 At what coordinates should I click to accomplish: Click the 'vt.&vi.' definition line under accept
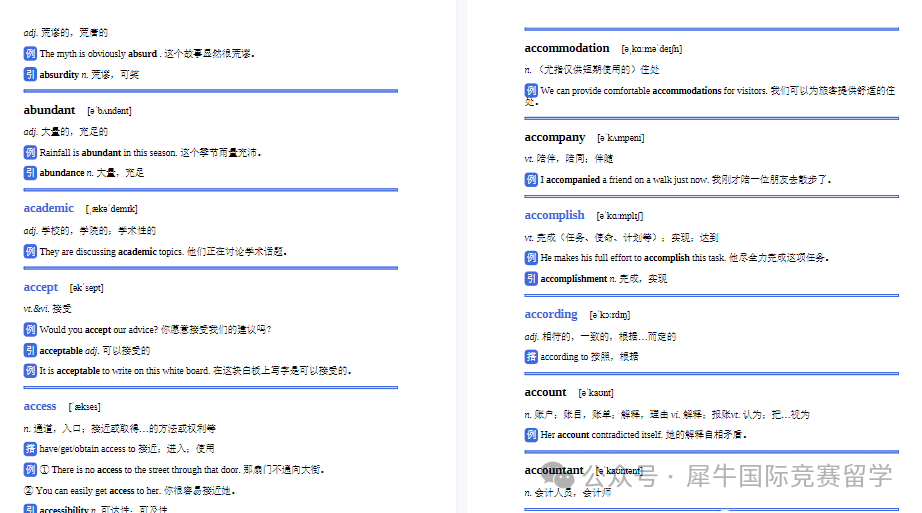click(48, 308)
